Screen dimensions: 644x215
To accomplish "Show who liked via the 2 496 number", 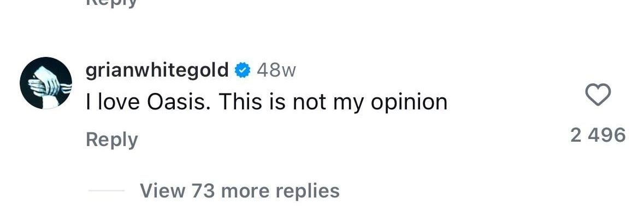I will tap(598, 135).
